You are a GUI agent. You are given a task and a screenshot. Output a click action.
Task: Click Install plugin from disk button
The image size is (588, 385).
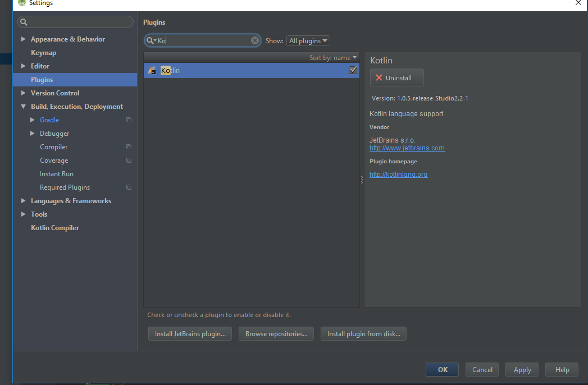[363, 333]
